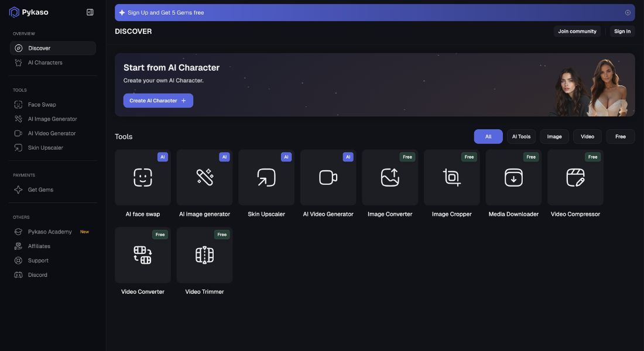Open Skin Upscaler sidebar link

pos(53,147)
